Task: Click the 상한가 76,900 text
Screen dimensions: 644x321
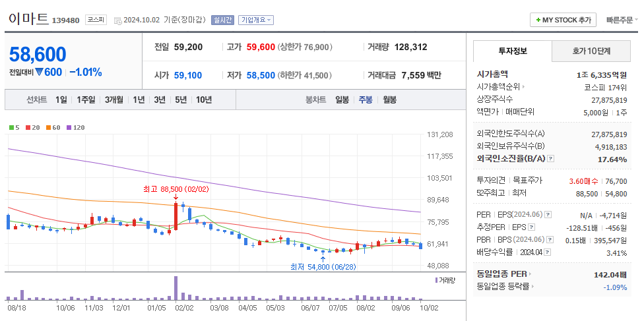Action: [305, 47]
